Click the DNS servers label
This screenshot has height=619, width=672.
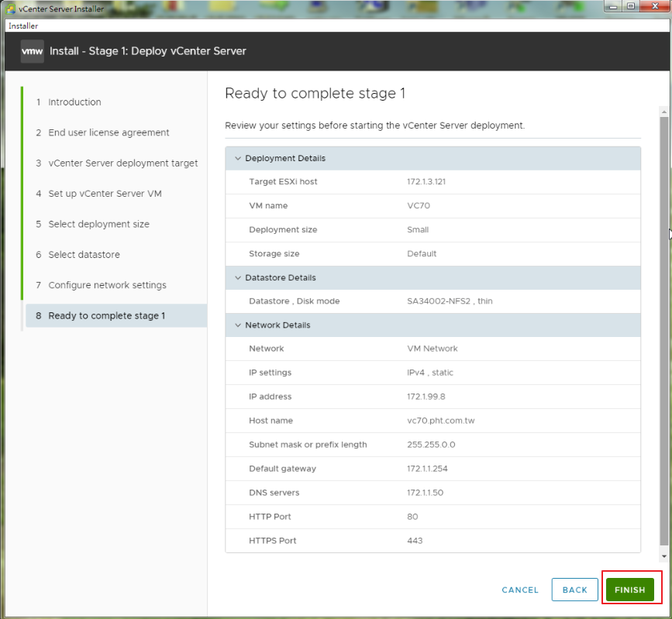tap(274, 493)
